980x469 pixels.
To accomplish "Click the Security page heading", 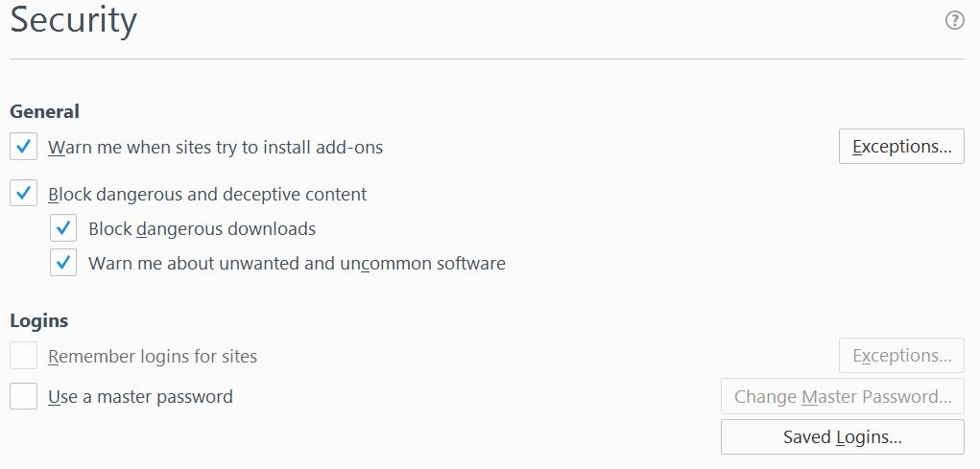I will pyautogui.click(x=74, y=20).
